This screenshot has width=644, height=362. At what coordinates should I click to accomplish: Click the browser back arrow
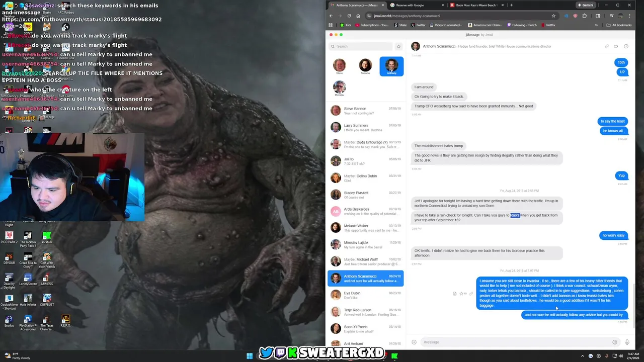331,16
